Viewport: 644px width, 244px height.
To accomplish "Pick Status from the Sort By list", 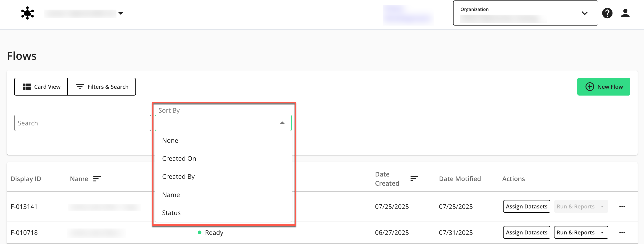I will pos(171,213).
